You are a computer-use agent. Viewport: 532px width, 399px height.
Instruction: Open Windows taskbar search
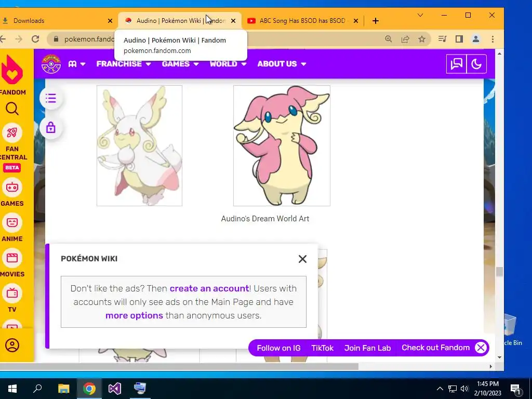pyautogui.click(x=37, y=389)
